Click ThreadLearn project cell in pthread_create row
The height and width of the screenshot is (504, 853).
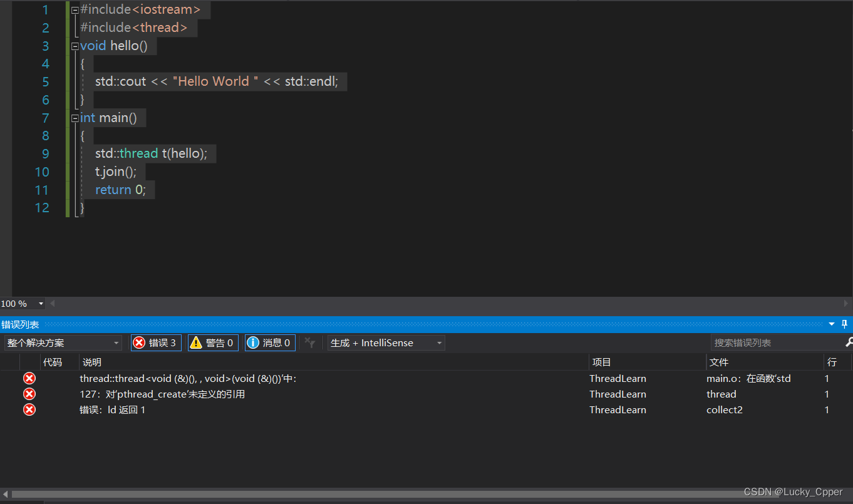[x=618, y=394]
